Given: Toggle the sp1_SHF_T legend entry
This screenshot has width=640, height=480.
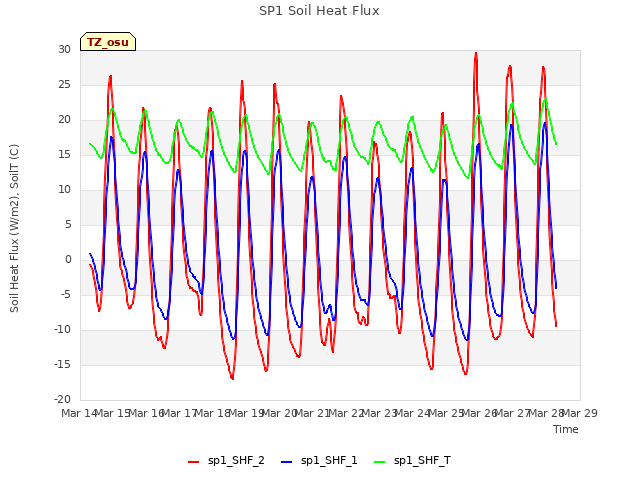Looking at the screenshot, I should click(x=412, y=461).
